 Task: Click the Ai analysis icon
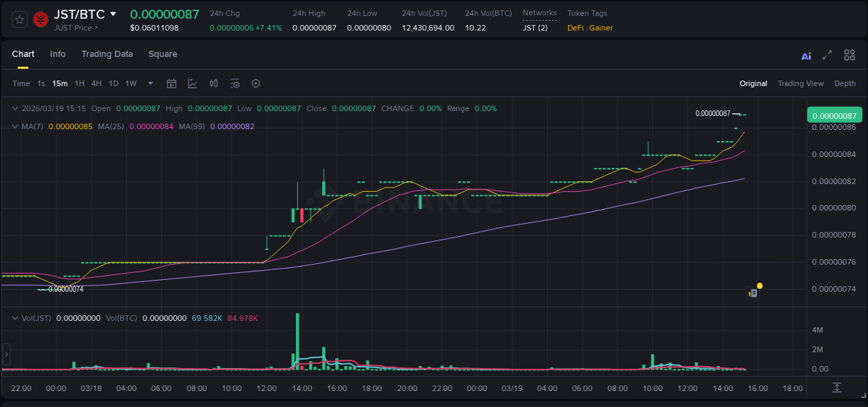point(806,55)
